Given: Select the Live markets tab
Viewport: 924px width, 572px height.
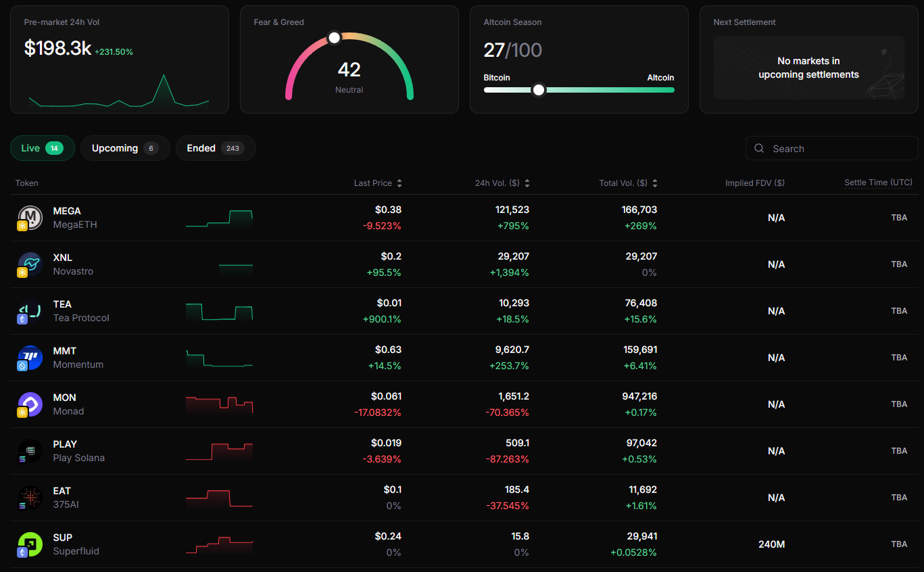Looking at the screenshot, I should click(42, 148).
